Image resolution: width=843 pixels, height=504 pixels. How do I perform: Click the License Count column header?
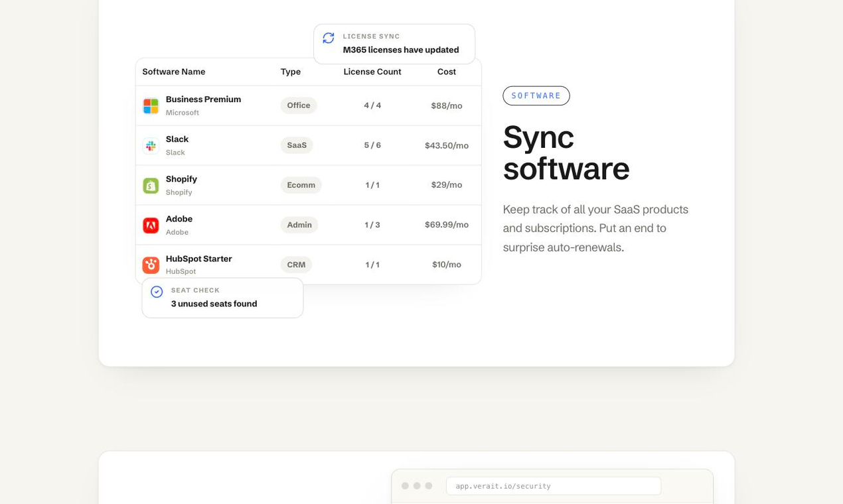point(372,72)
